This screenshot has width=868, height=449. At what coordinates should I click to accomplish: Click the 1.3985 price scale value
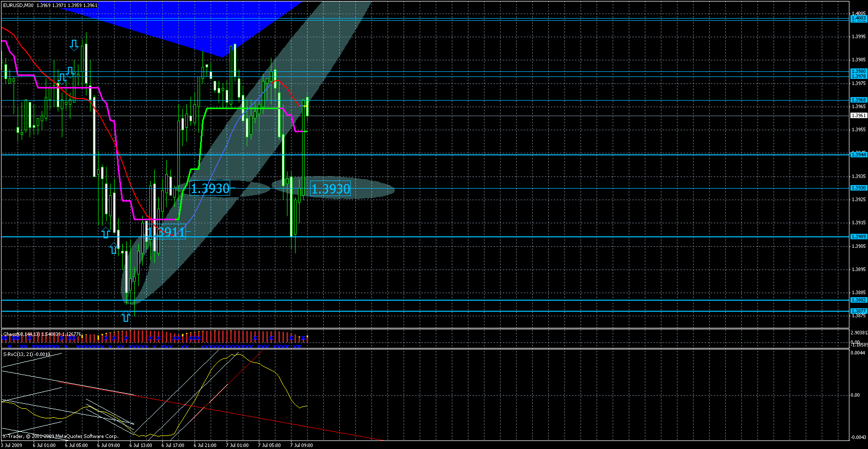(x=858, y=60)
